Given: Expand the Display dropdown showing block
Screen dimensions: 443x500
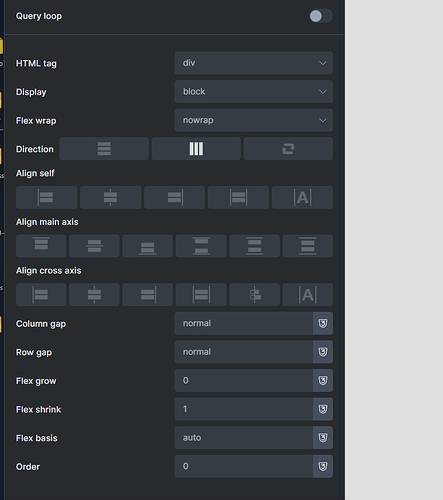Looking at the screenshot, I should (x=253, y=92).
